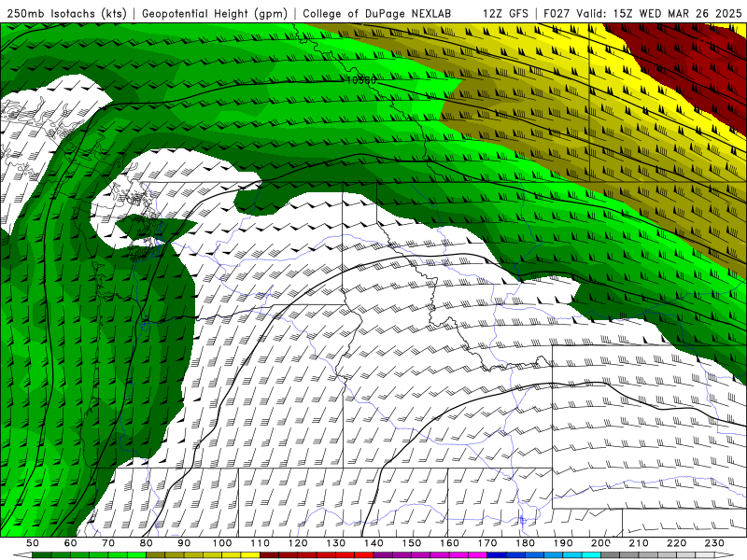Select the 'College of DuPage NEXLAB' text
The width and height of the screenshot is (747, 560).
click(376, 13)
